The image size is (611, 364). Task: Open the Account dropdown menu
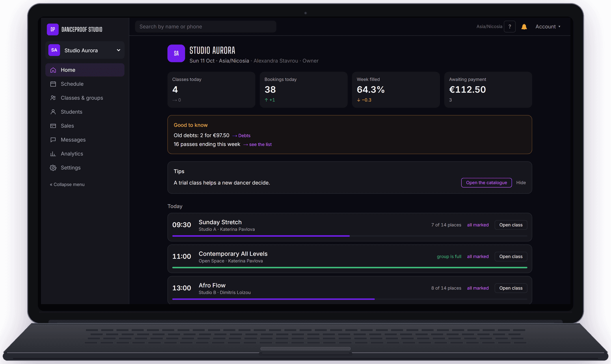point(548,27)
